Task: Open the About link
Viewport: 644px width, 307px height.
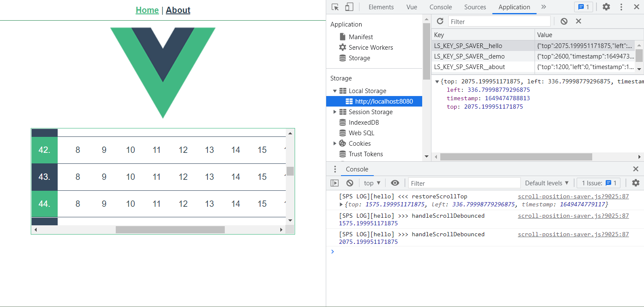Action: tap(178, 10)
